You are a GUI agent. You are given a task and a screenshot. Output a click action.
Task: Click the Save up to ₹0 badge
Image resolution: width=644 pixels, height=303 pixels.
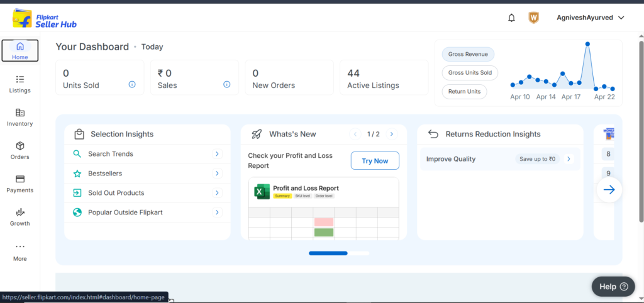(x=538, y=159)
